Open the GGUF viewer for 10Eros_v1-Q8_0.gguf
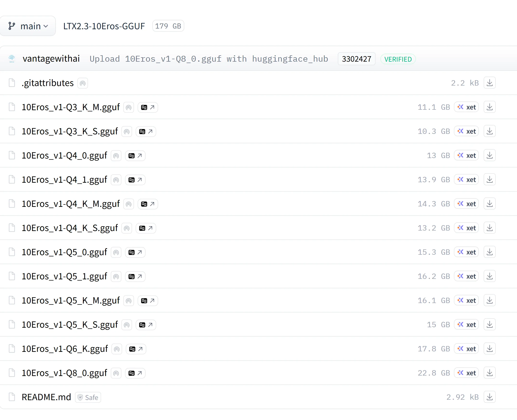 [x=135, y=373]
